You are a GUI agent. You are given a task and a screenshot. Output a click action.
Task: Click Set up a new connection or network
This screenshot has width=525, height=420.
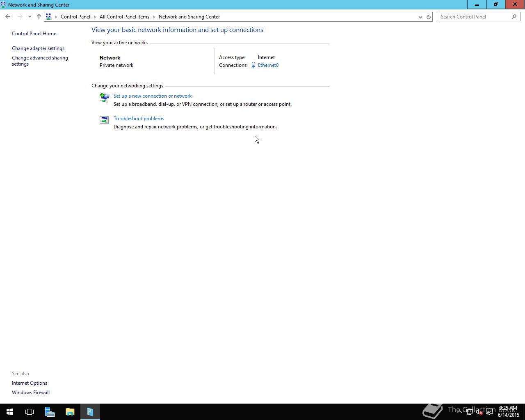[153, 96]
